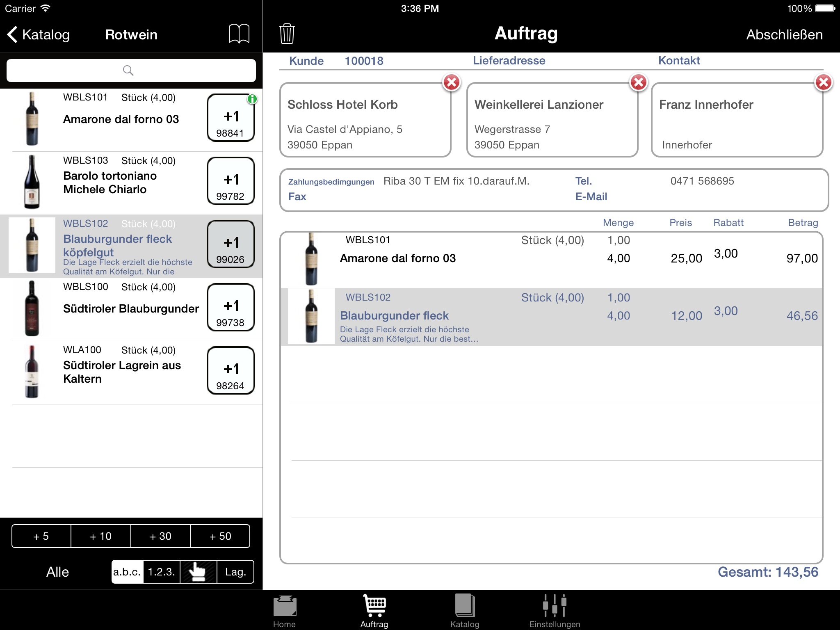Tap the Menge column header
This screenshot has height=630, width=840.
click(x=618, y=223)
